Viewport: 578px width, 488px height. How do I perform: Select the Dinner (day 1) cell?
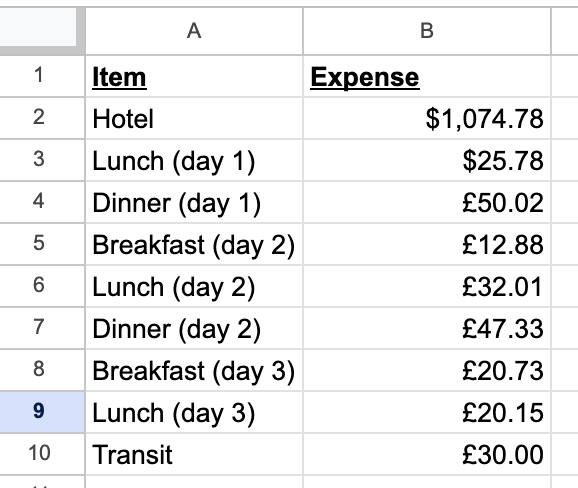(194, 202)
